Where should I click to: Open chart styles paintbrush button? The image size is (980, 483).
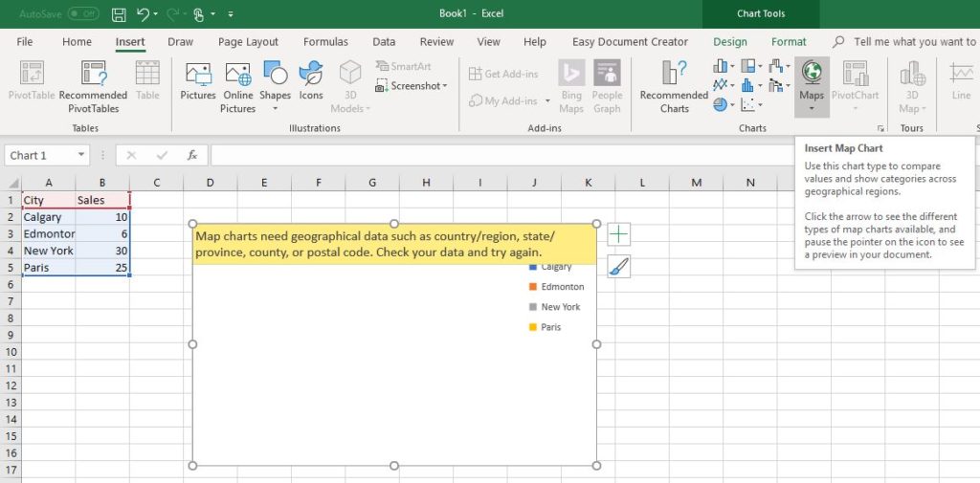pos(619,267)
